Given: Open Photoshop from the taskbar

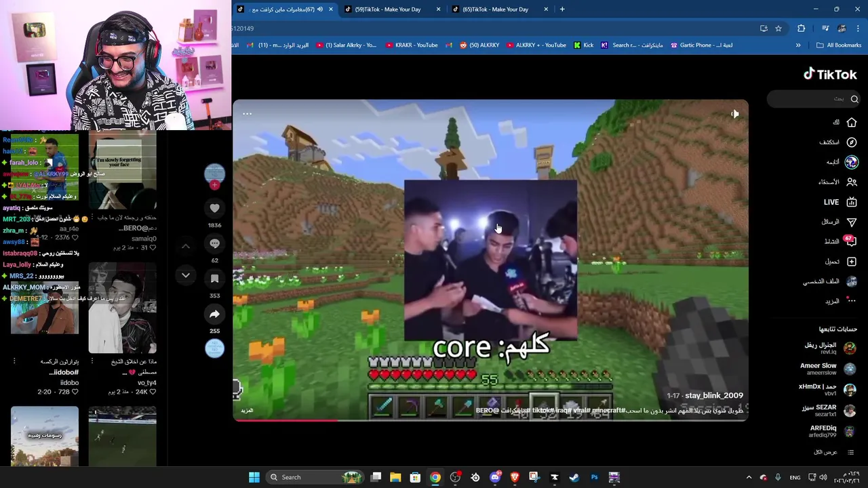Looking at the screenshot, I should pos(594,477).
